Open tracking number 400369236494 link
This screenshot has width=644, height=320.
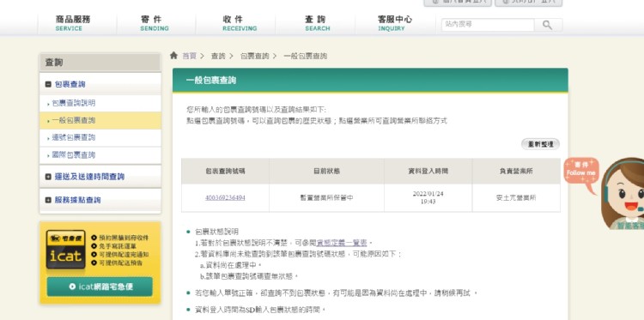[x=225, y=197]
